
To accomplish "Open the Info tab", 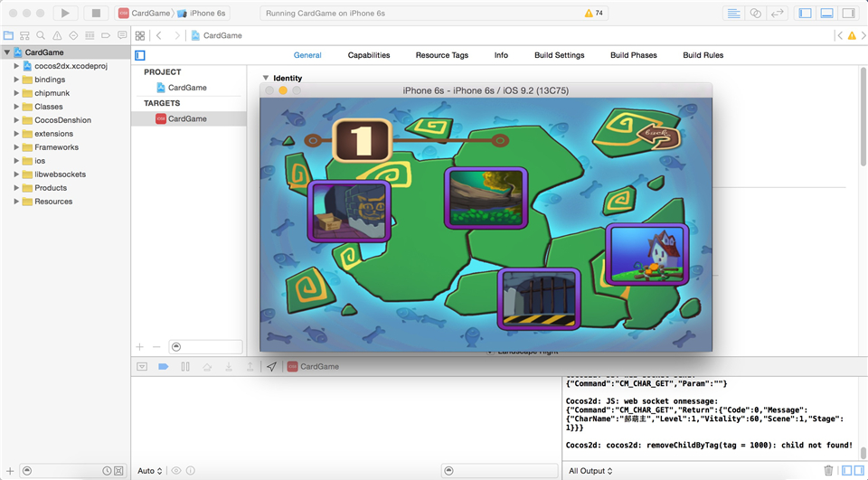I will coord(501,55).
